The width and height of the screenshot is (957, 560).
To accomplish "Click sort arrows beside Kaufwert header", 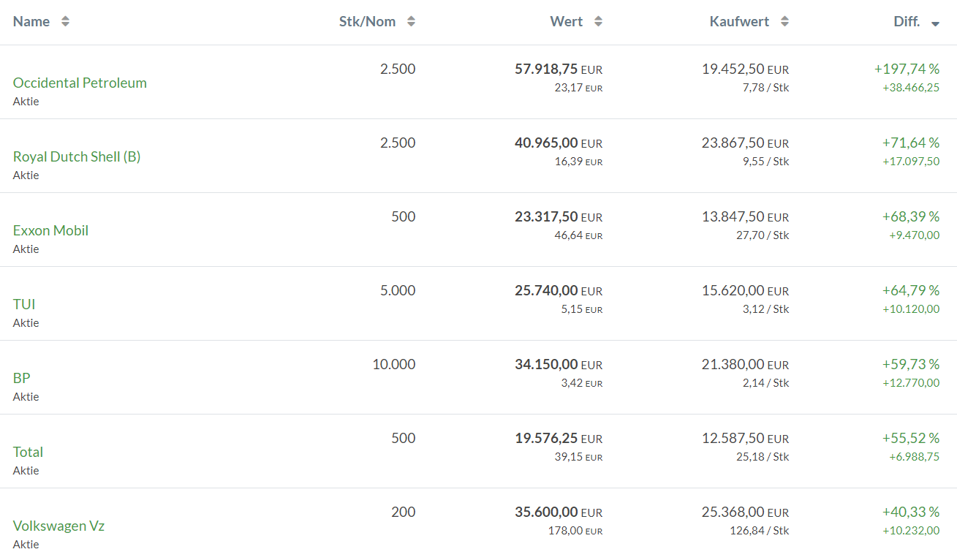I will point(784,22).
